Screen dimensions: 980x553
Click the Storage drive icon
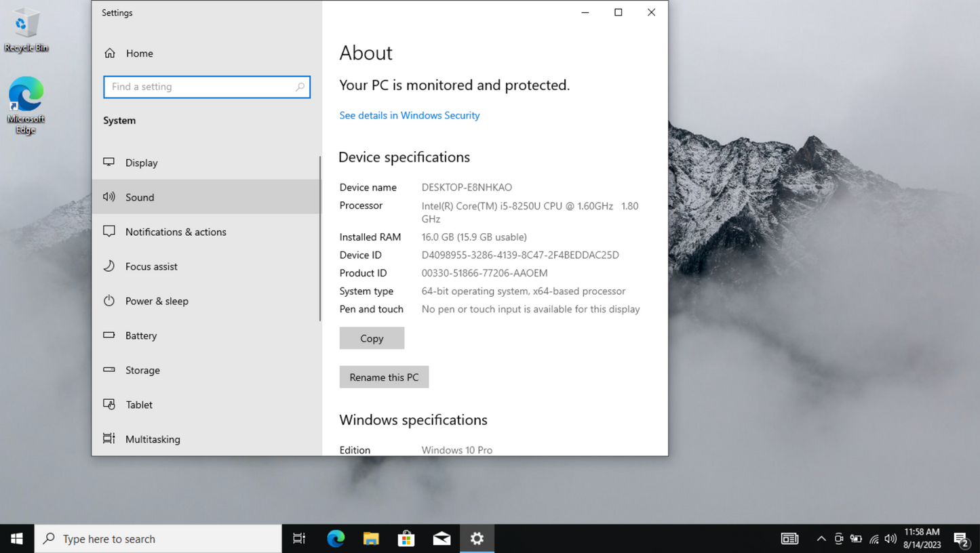click(109, 370)
